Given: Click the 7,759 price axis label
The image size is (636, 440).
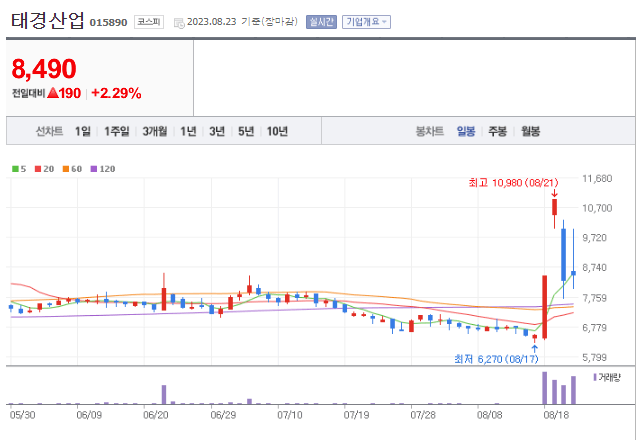Looking at the screenshot, I should tap(597, 298).
